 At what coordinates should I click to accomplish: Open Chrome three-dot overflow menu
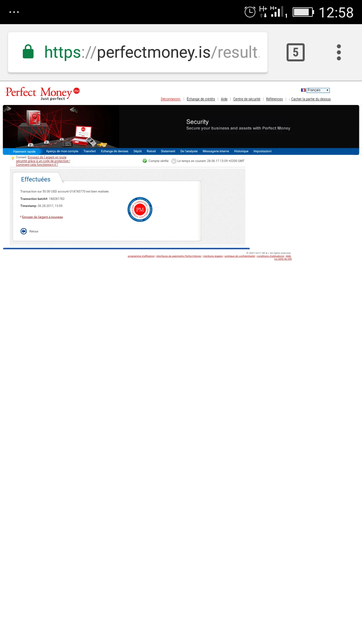coord(339,52)
